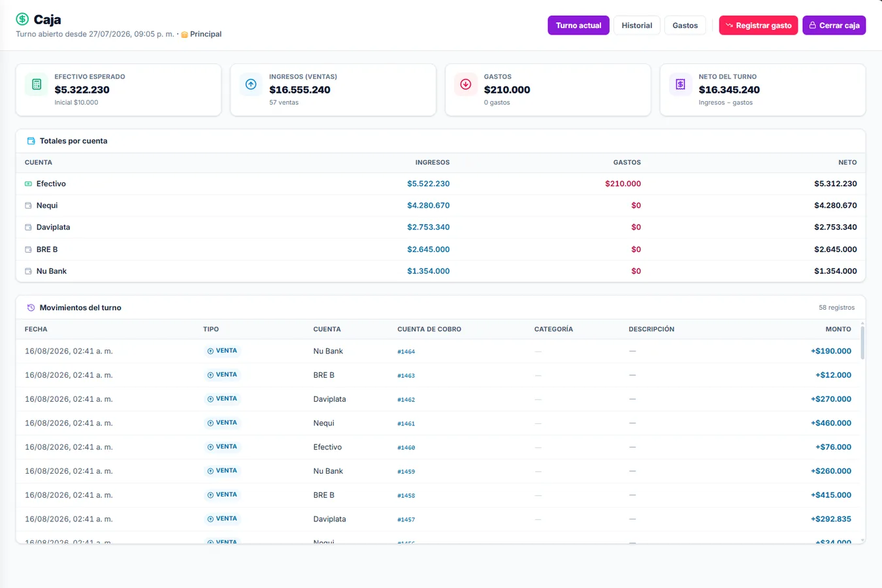Viewport: 882px width, 588px height.
Task: Click the Cuenta de Cobro column header
Action: [x=429, y=329]
